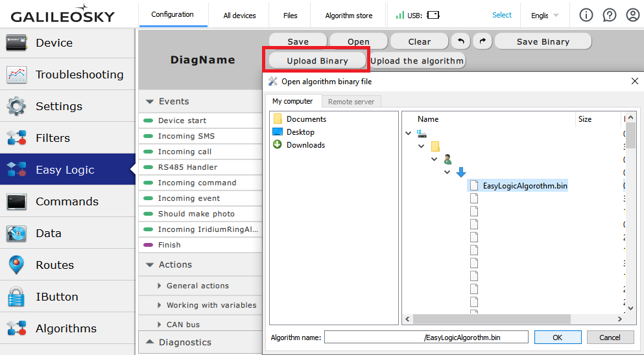Select the Should make photo event
This screenshot has width=644, height=355.
[200, 214]
